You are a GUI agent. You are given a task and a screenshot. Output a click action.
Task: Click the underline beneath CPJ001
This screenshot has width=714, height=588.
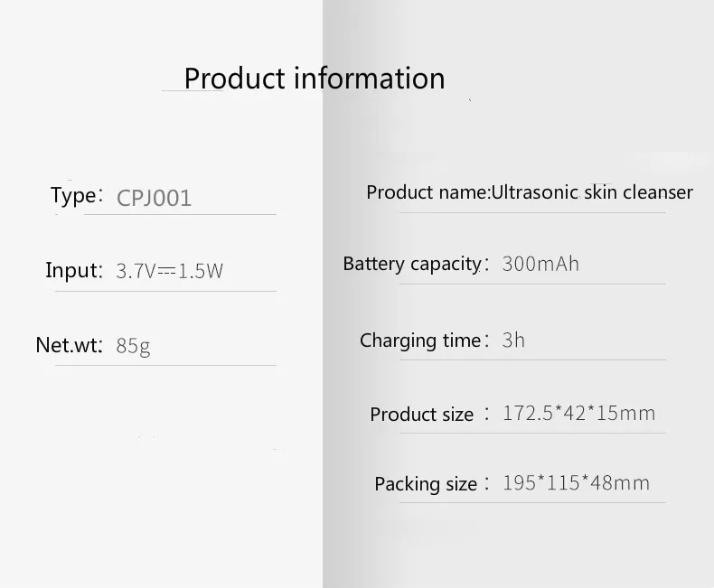point(181,214)
